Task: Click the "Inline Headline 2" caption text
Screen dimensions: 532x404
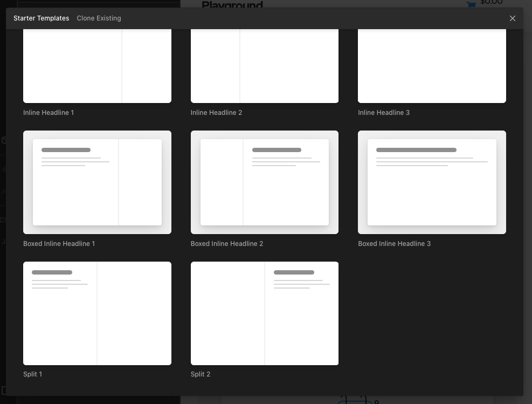Action: 216,113
